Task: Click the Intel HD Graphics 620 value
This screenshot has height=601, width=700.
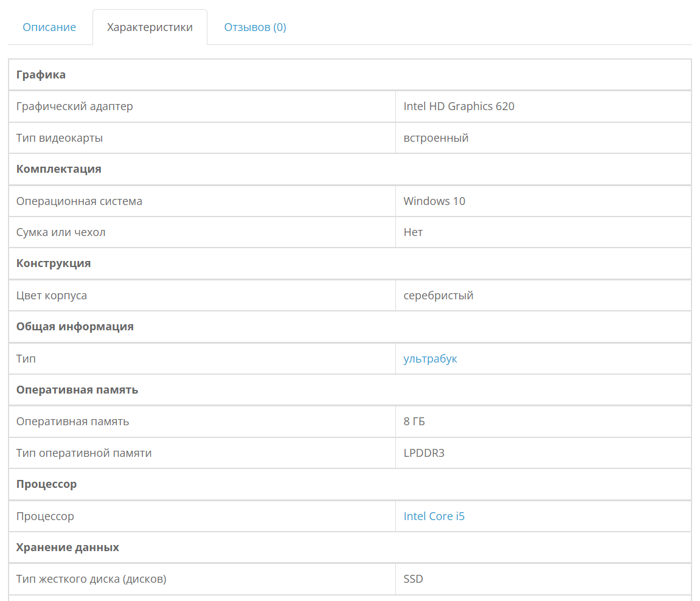Action: pos(459,106)
